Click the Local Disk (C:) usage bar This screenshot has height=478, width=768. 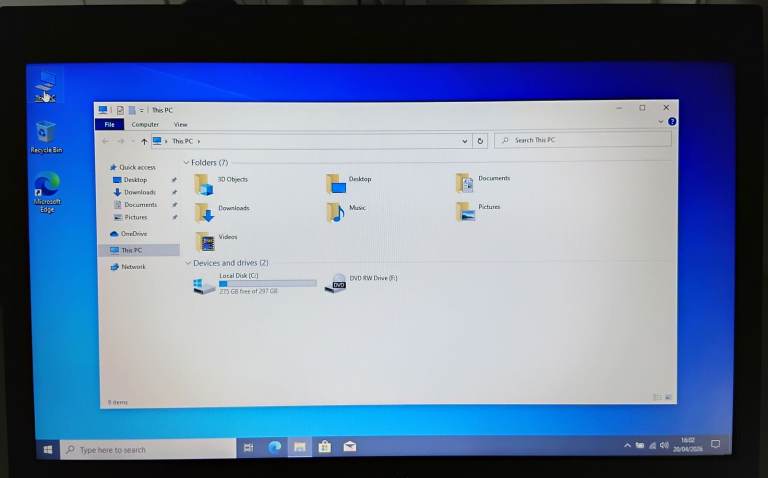click(267, 284)
